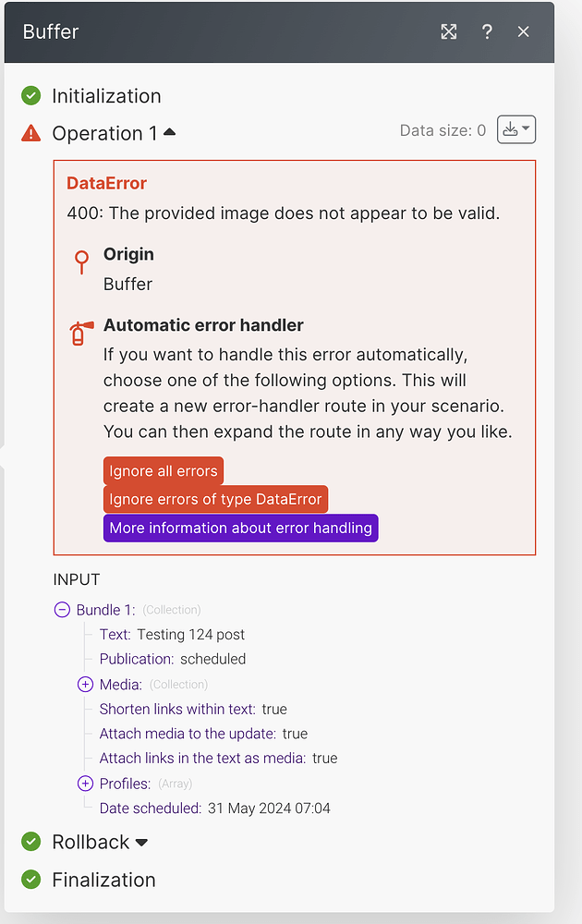The image size is (582, 924).
Task: Click the expand-to-fullscreen icon in header
Action: point(449,31)
